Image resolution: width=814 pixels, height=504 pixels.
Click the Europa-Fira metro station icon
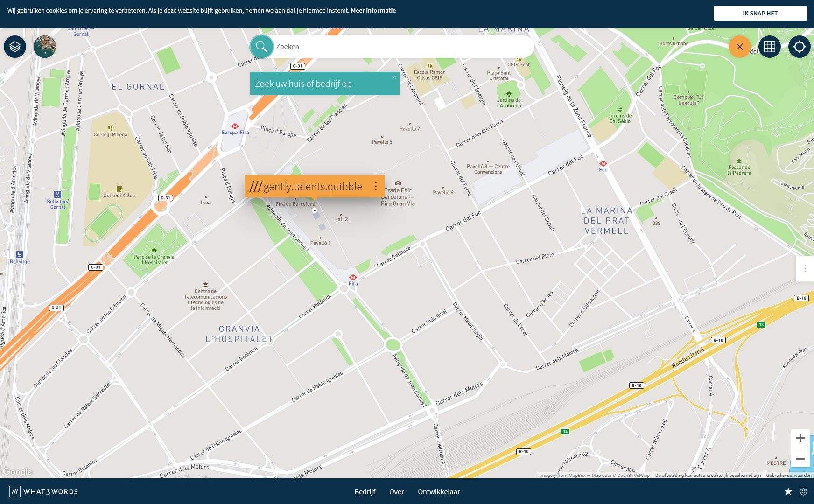(x=235, y=126)
